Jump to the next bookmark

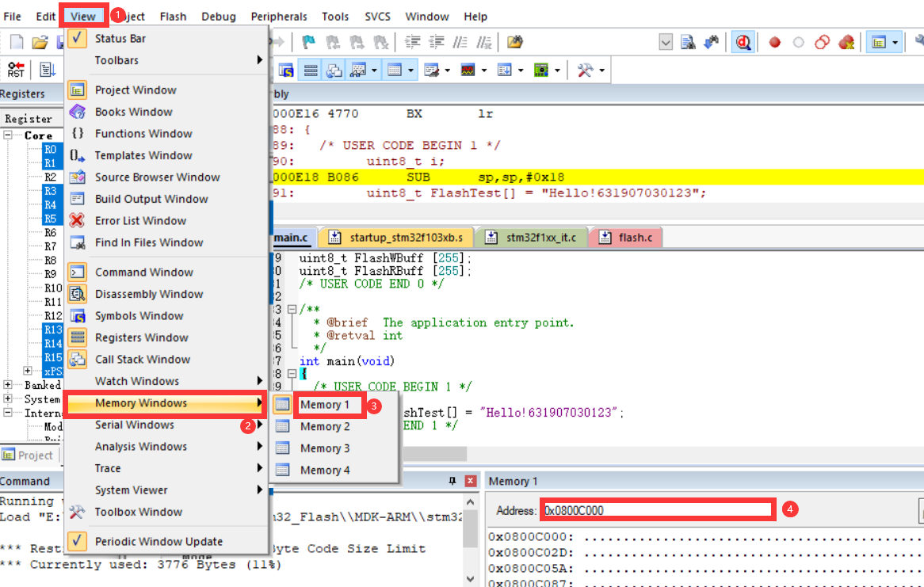tap(357, 42)
